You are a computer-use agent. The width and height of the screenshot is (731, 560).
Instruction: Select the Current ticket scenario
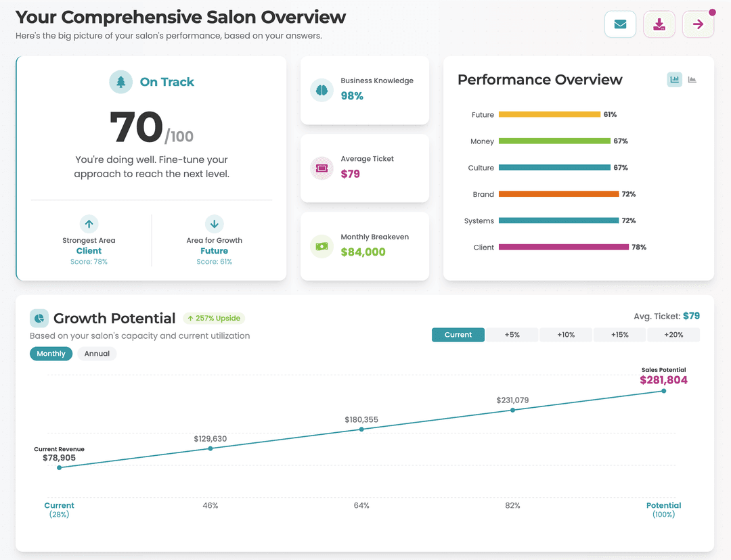coord(458,335)
